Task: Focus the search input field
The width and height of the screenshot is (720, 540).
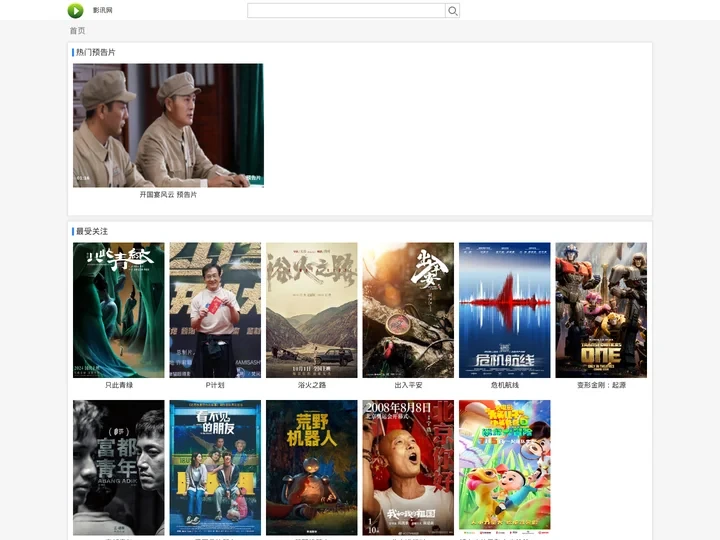Action: coord(346,11)
